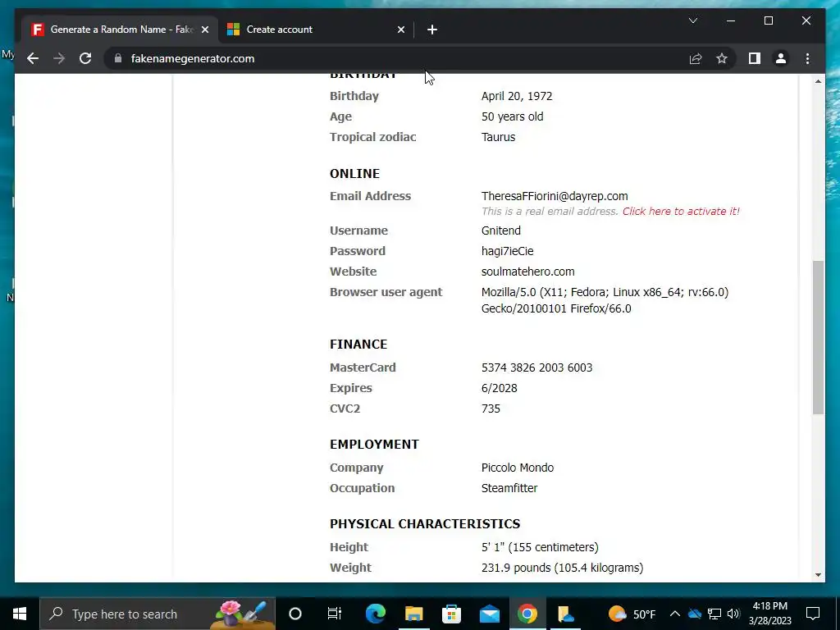Click the scrollbar up arrow
840x630 pixels.
[818, 81]
